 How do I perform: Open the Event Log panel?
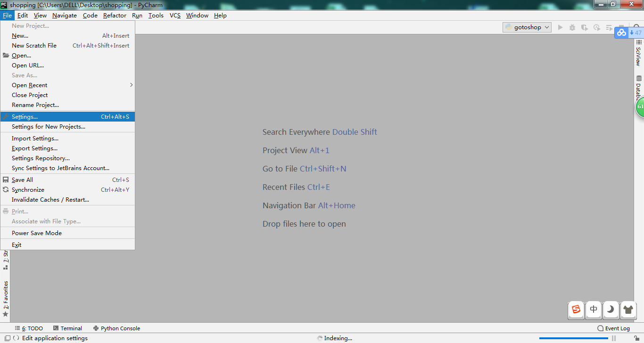point(613,328)
